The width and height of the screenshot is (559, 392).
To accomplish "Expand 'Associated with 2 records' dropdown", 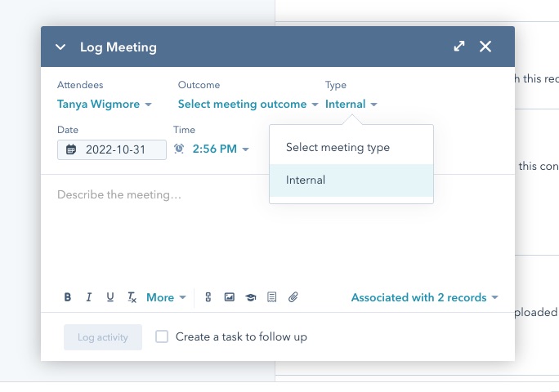I will [424, 298].
